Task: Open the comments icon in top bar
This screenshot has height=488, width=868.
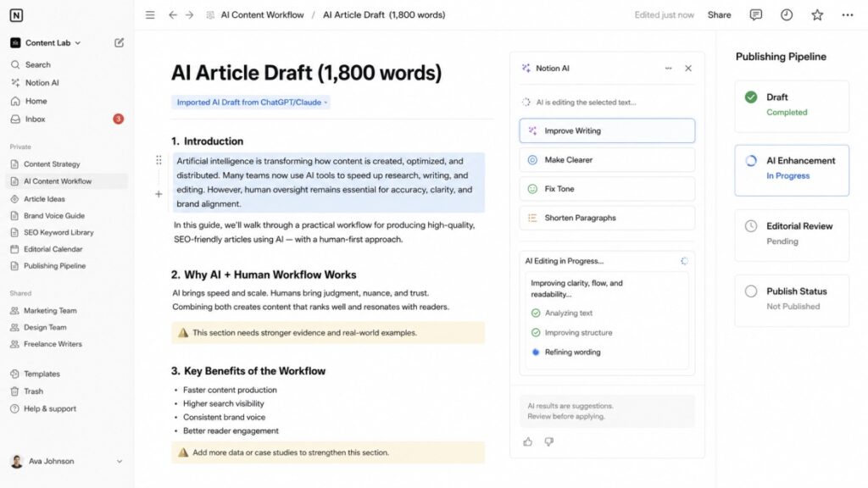Action: (755, 15)
